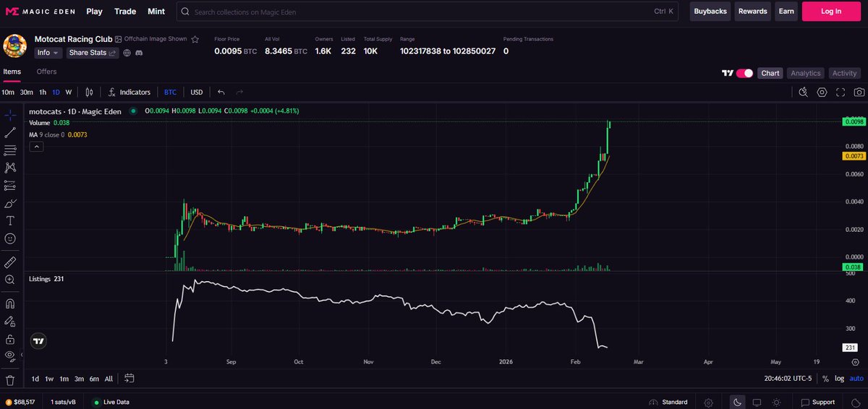This screenshot has height=409, width=868.
Task: Open the Fibonacci retracement tool
Action: [10, 150]
